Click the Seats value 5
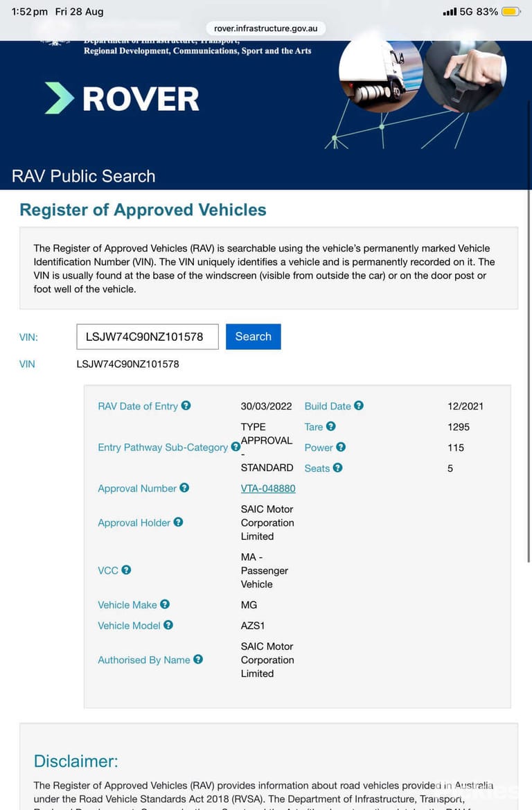This screenshot has height=810, width=532. [x=450, y=468]
